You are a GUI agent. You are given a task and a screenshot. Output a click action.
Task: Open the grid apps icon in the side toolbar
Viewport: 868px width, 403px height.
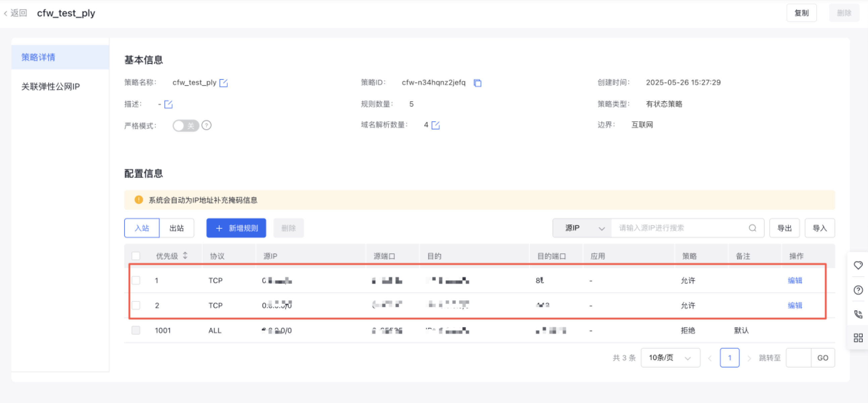[858, 338]
